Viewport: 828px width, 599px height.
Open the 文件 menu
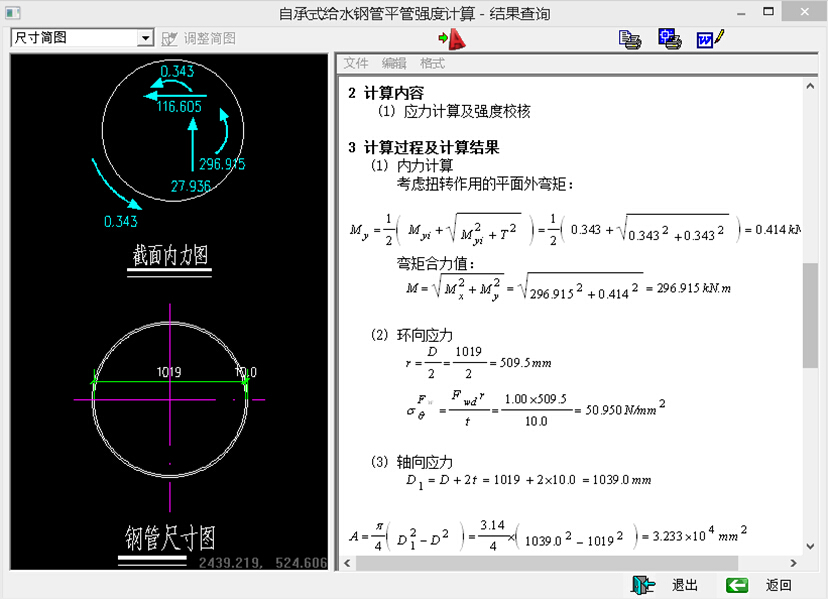pos(356,63)
